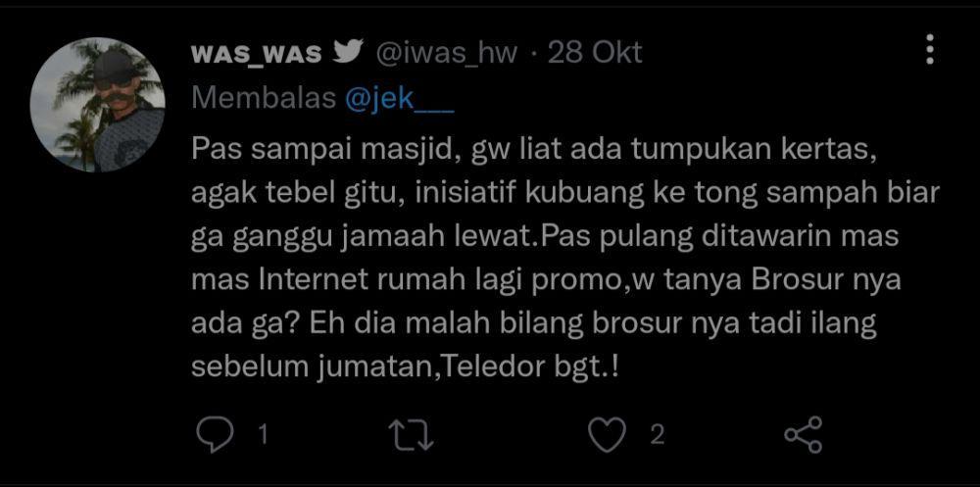Click the line 'mas Internet rumah lagi promo'
980x487 pixels.
point(546,280)
